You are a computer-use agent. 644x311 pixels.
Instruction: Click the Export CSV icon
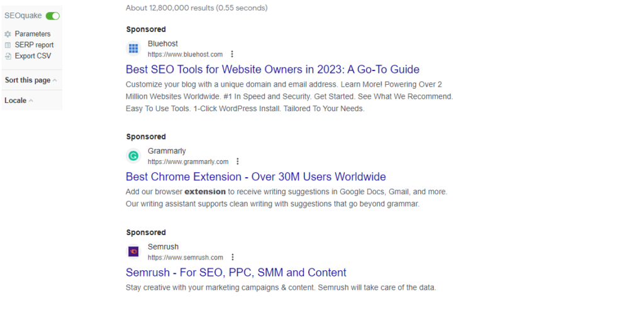(8, 56)
